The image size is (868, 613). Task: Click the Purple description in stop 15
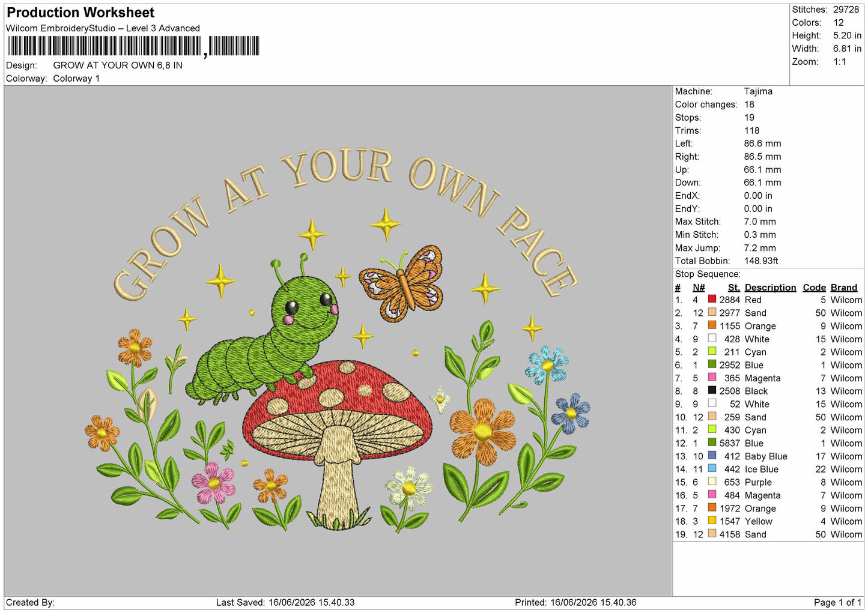758,482
